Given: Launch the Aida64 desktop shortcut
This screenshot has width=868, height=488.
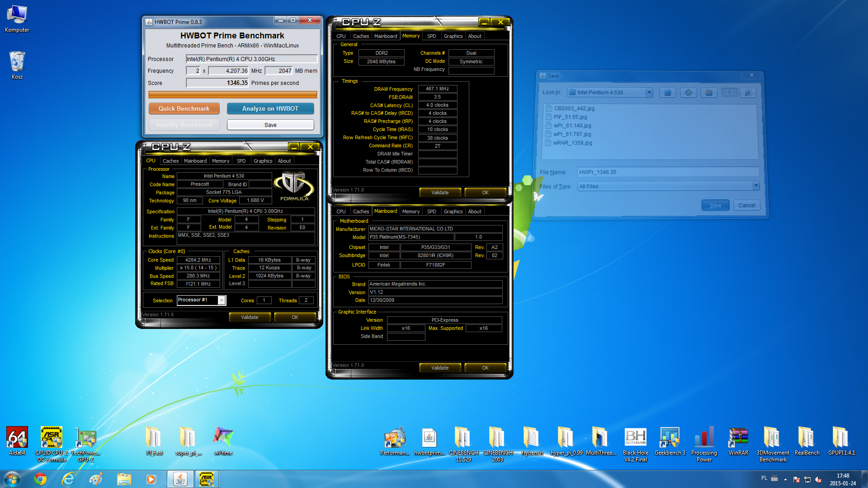Looking at the screenshot, I should click(x=17, y=441).
